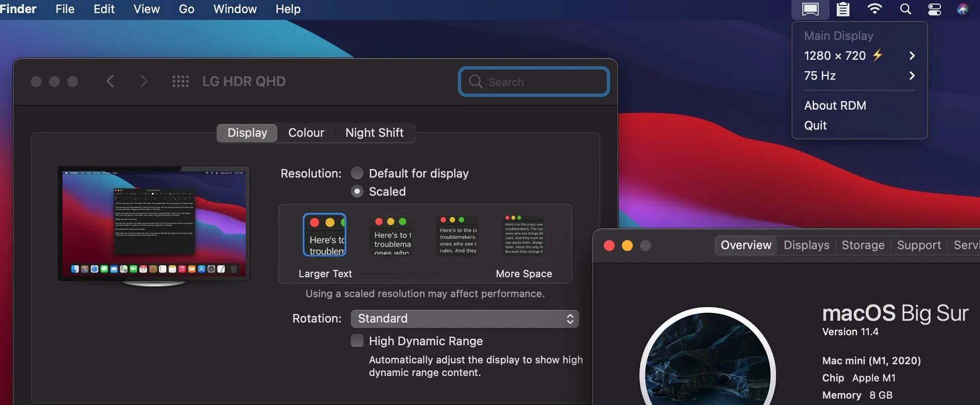Click the Version 11.4 text

coord(850,332)
